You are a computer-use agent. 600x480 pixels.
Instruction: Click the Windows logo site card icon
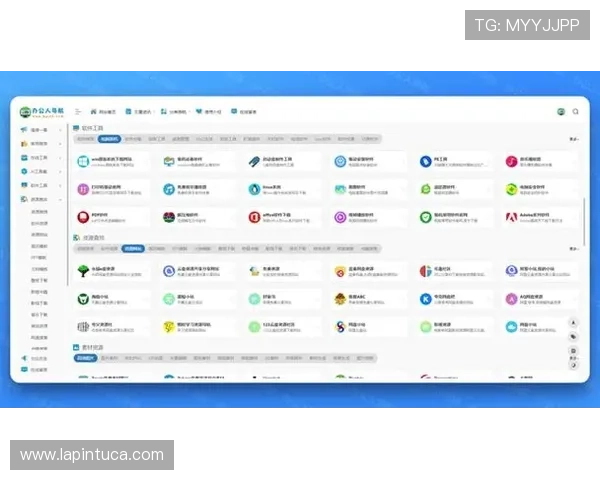pyautogui.click(x=83, y=162)
